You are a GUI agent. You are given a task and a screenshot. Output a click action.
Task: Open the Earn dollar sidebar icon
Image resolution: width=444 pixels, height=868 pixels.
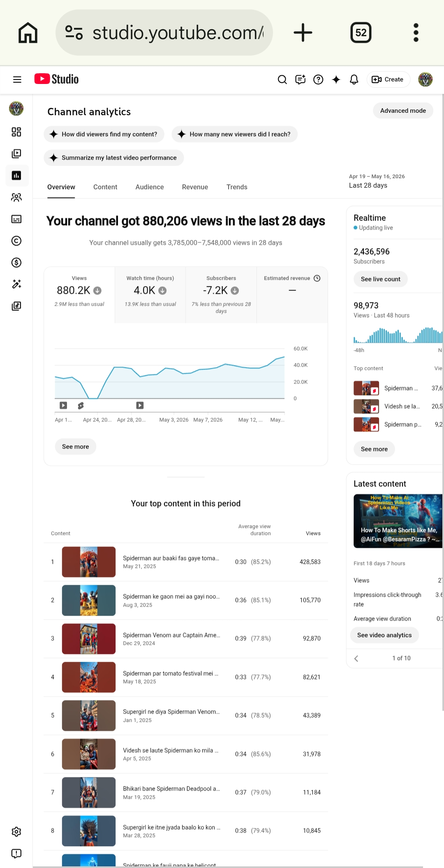point(16,263)
